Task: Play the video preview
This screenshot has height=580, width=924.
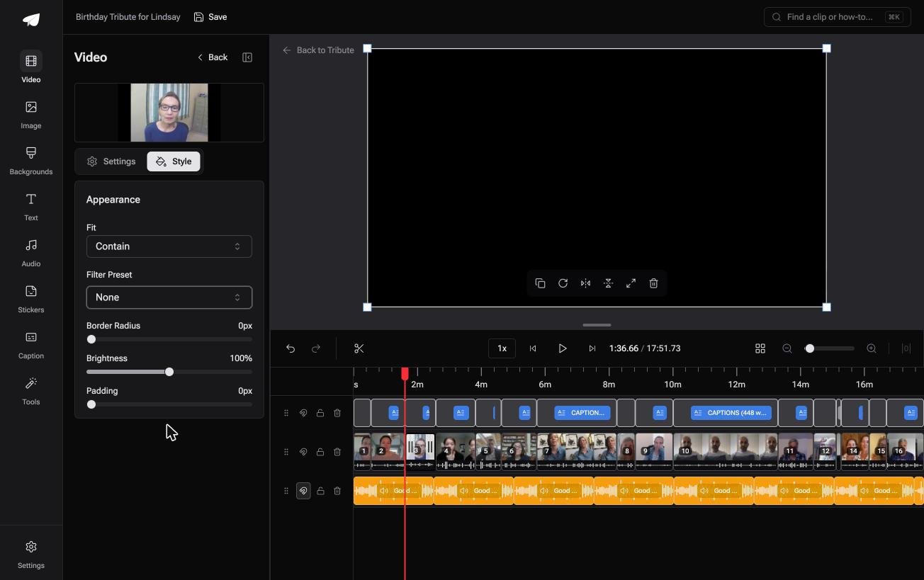Action: click(x=563, y=348)
